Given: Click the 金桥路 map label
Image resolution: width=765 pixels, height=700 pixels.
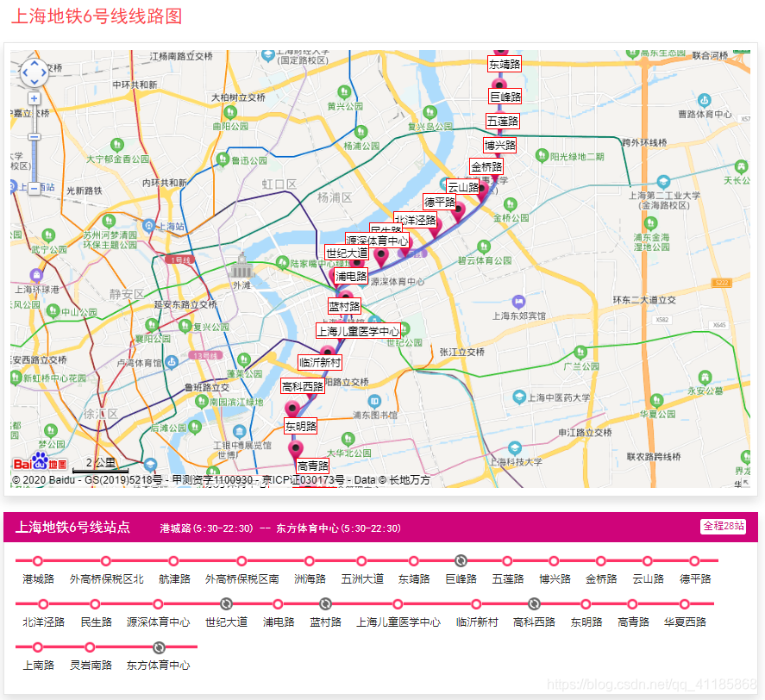Looking at the screenshot, I should (486, 167).
